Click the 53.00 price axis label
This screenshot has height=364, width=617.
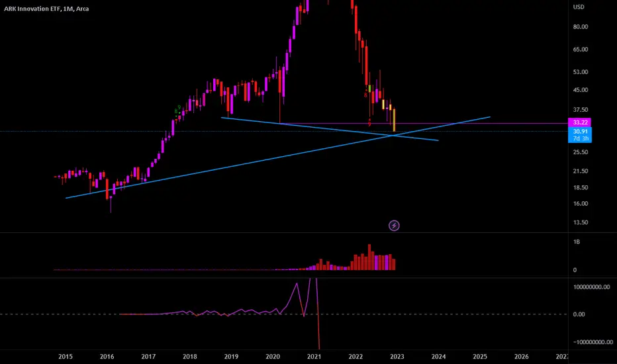pyautogui.click(x=581, y=71)
